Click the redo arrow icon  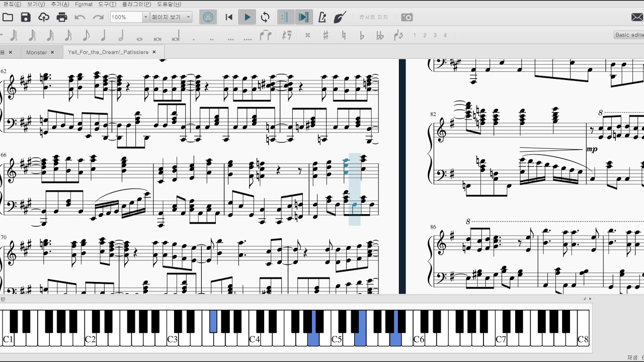pyautogui.click(x=98, y=17)
